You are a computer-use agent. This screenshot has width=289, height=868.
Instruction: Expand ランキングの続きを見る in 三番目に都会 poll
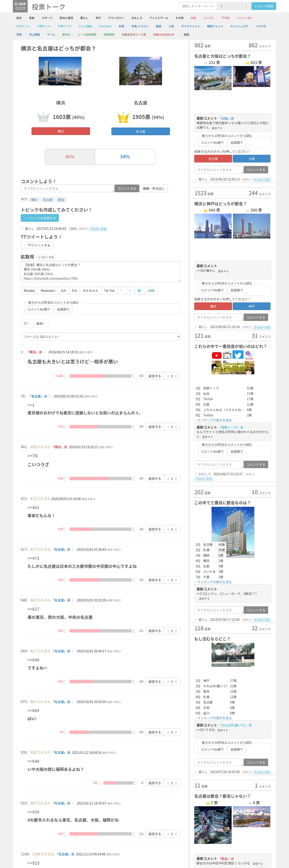coord(213,582)
